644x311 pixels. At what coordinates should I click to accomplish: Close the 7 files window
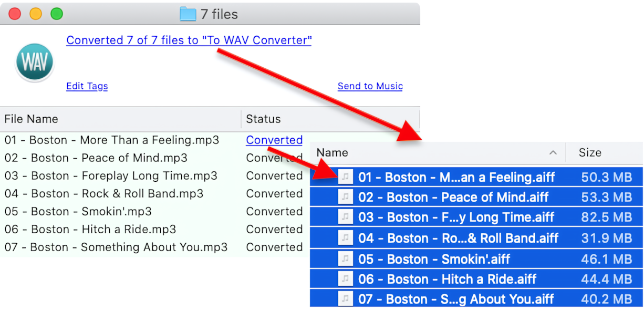pos(15,14)
